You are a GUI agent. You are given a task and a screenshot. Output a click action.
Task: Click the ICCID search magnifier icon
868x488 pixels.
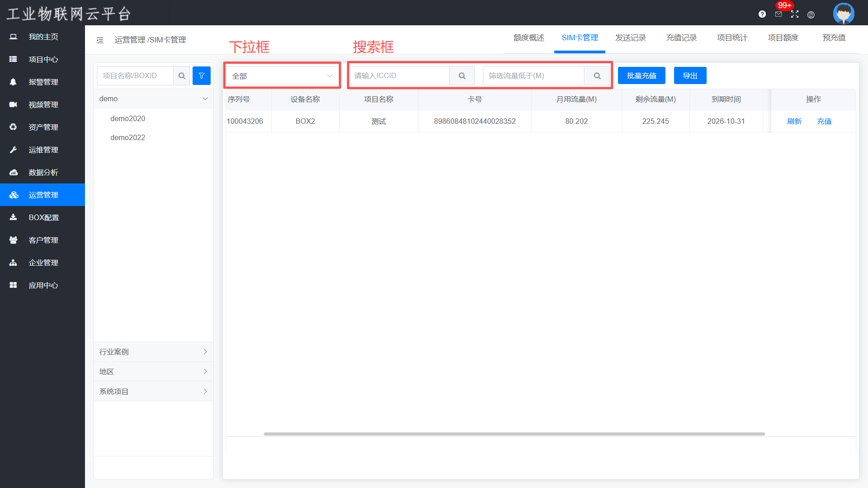coord(462,75)
